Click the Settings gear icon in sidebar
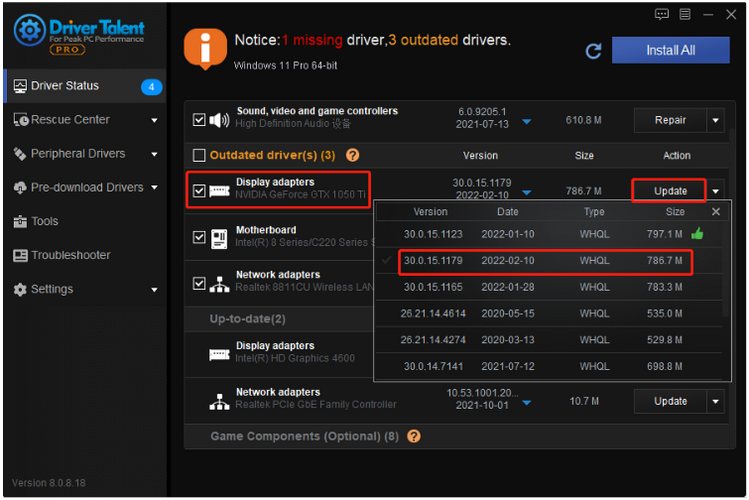The height and width of the screenshot is (500, 749). (x=20, y=289)
